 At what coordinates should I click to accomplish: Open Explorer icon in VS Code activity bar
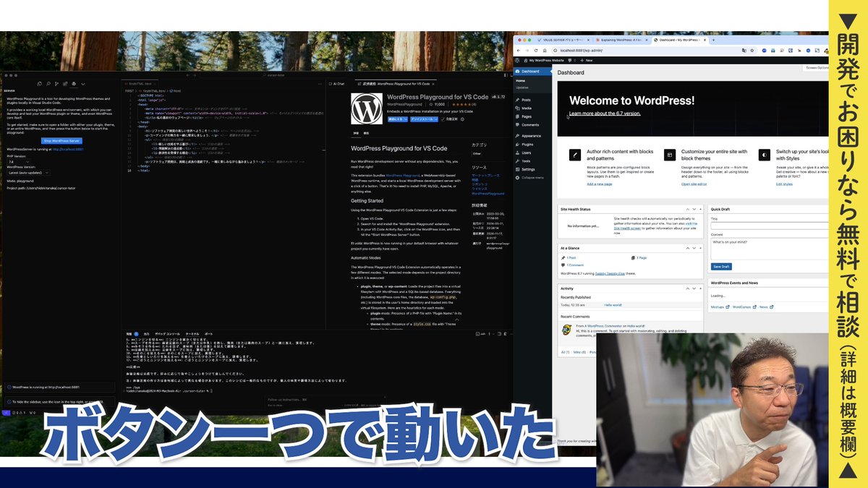39,84
